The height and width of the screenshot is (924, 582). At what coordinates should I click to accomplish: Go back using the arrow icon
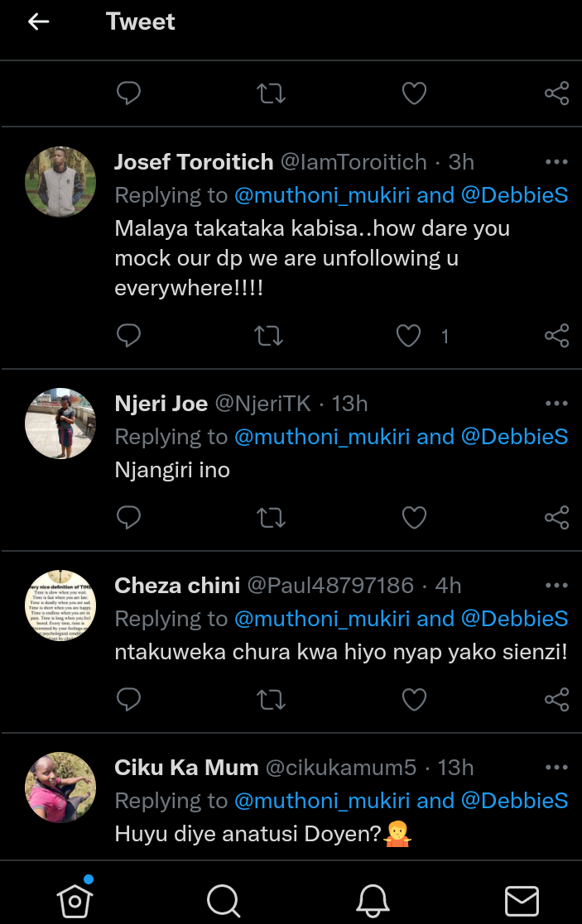point(38,22)
